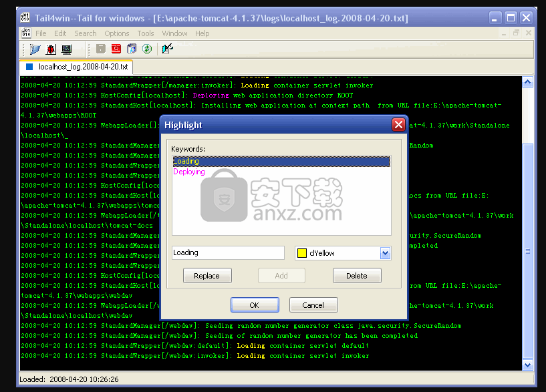This screenshot has height=392, width=546.
Task: Click the vertical scrollbar thumb
Action: tap(527, 251)
